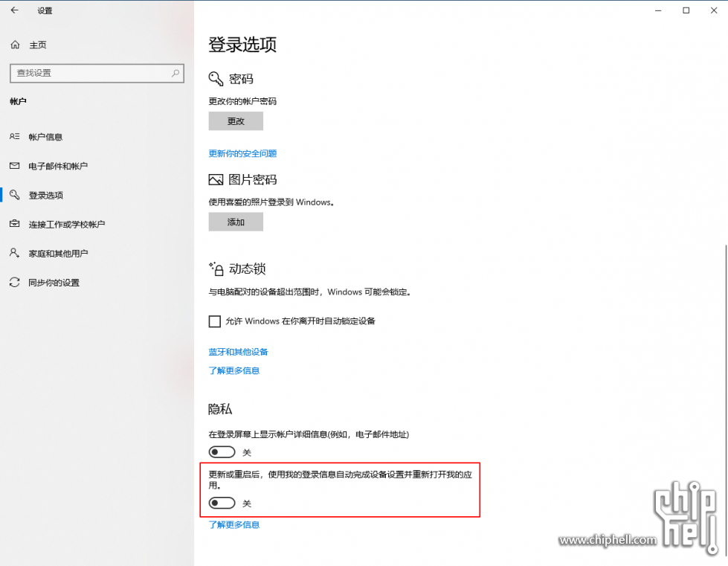Click the 更改你的帐户密码 description text

[242, 101]
